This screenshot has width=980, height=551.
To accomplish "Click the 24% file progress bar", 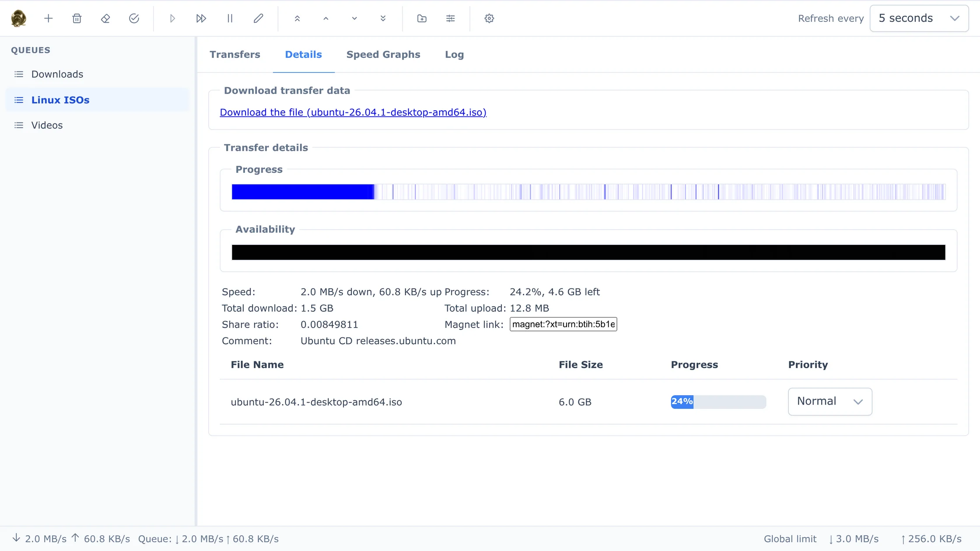I will pyautogui.click(x=718, y=402).
